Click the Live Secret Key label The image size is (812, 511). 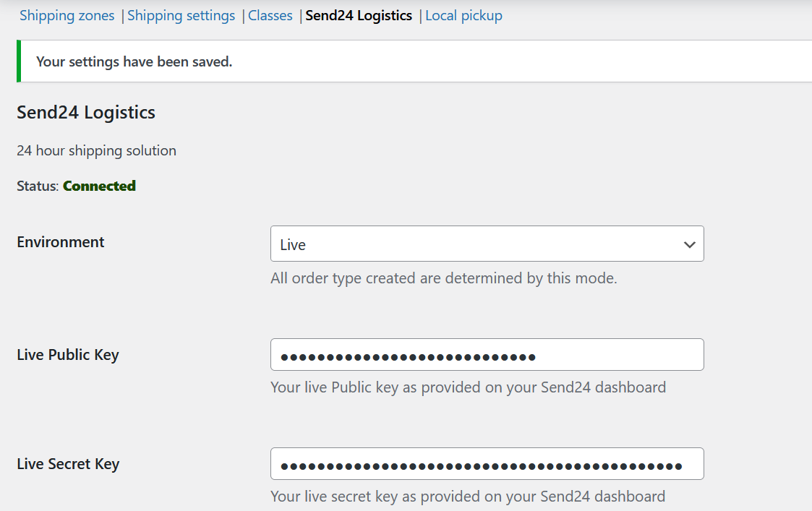68,464
